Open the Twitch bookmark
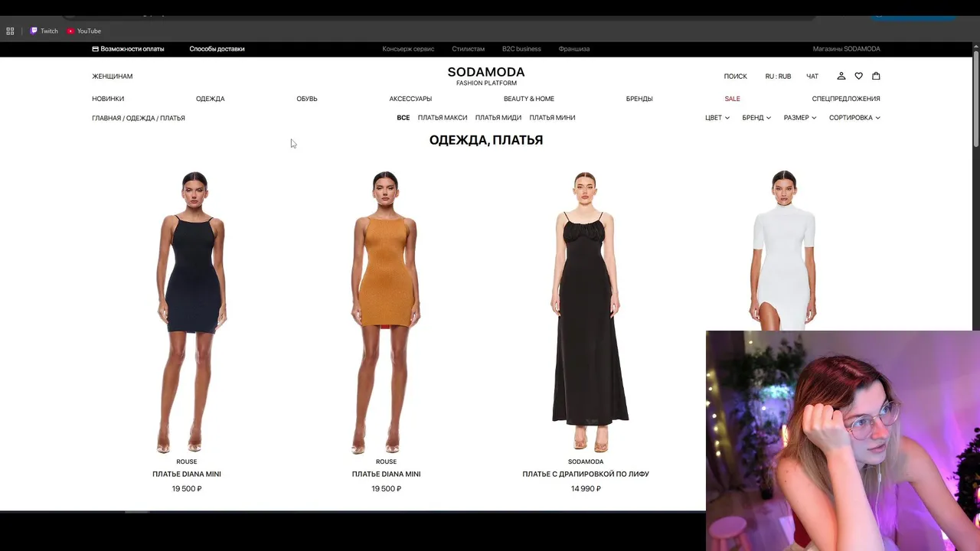Image resolution: width=980 pixels, height=551 pixels. click(x=44, y=31)
